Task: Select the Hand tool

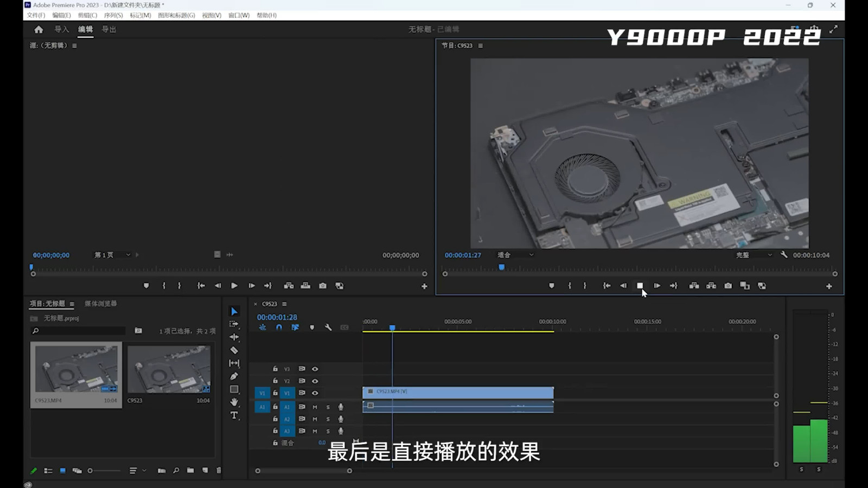Action: pyautogui.click(x=234, y=402)
